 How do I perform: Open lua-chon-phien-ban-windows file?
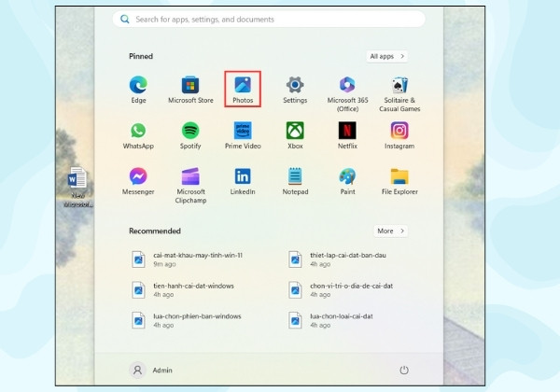(x=187, y=320)
